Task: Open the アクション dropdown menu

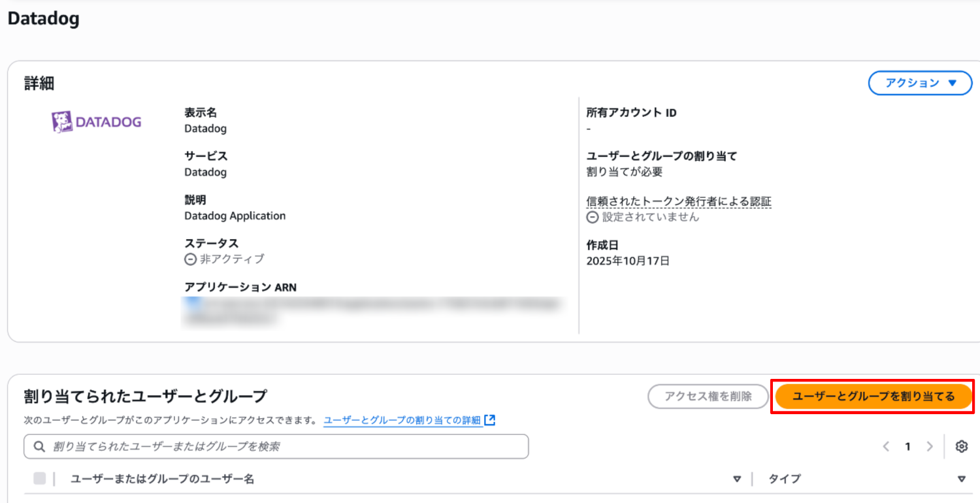Action: pos(919,83)
